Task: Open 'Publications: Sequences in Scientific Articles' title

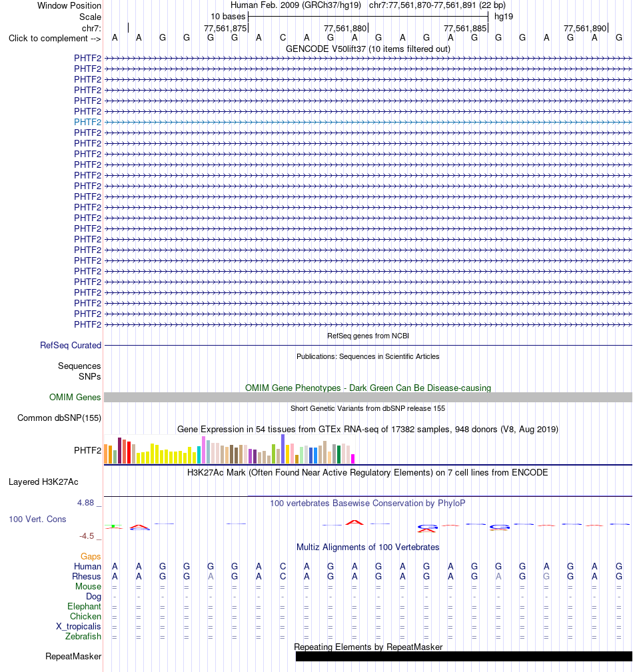Action: click(368, 356)
